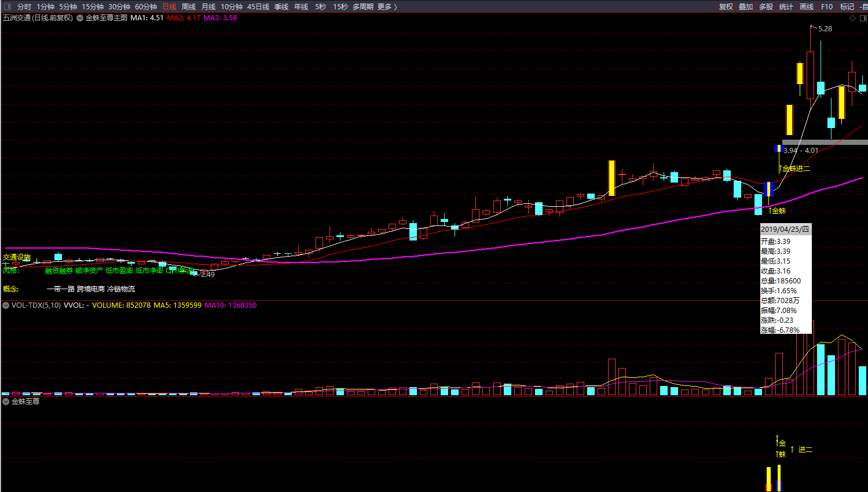
Task: Click the VOL-TDX indicator circle icon
Action: pos(6,305)
